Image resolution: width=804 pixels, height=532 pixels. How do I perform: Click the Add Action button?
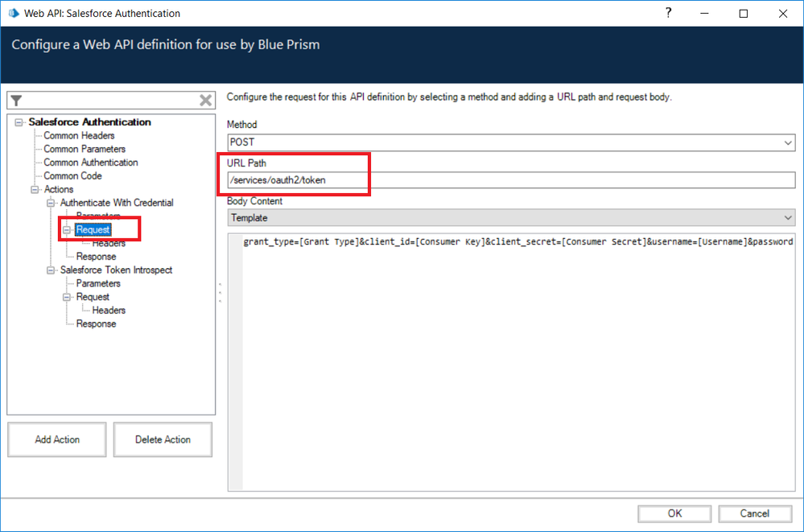pos(57,439)
